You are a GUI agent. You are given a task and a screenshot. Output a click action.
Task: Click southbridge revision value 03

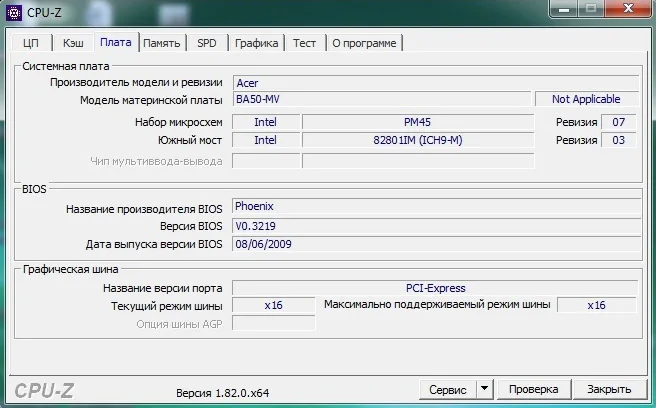coord(618,140)
